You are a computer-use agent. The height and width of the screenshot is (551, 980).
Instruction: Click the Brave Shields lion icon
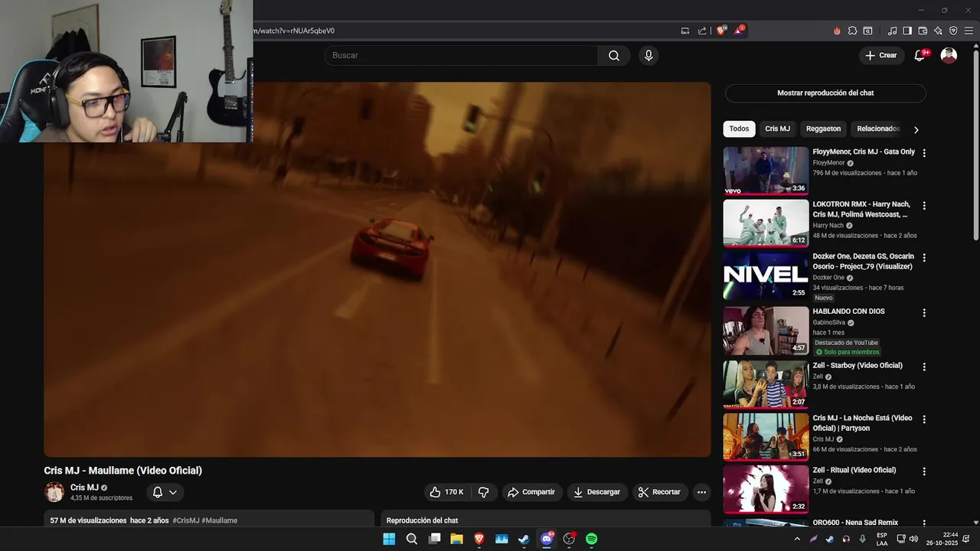[x=721, y=31]
